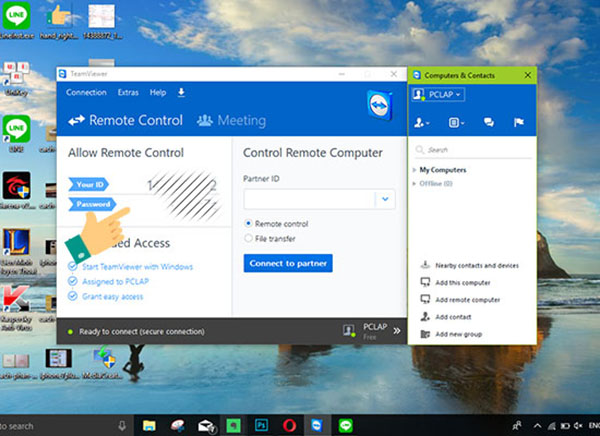Click the download update arrow icon
The width and height of the screenshot is (600, 436).
tap(181, 92)
